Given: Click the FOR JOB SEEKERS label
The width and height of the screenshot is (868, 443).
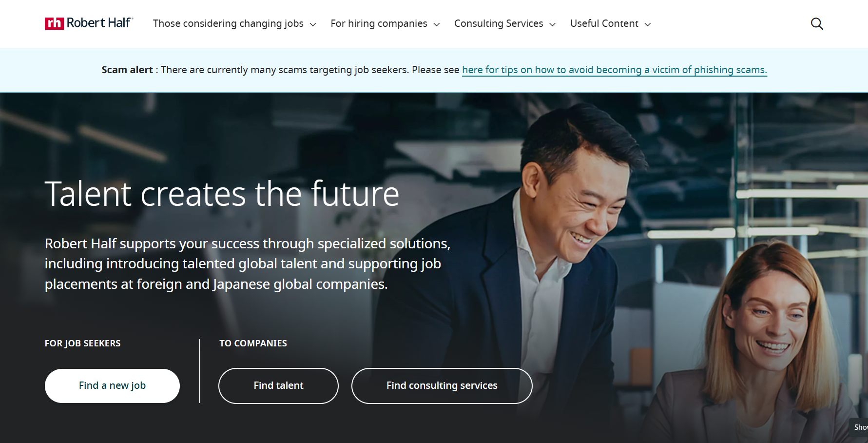Looking at the screenshot, I should coord(83,343).
